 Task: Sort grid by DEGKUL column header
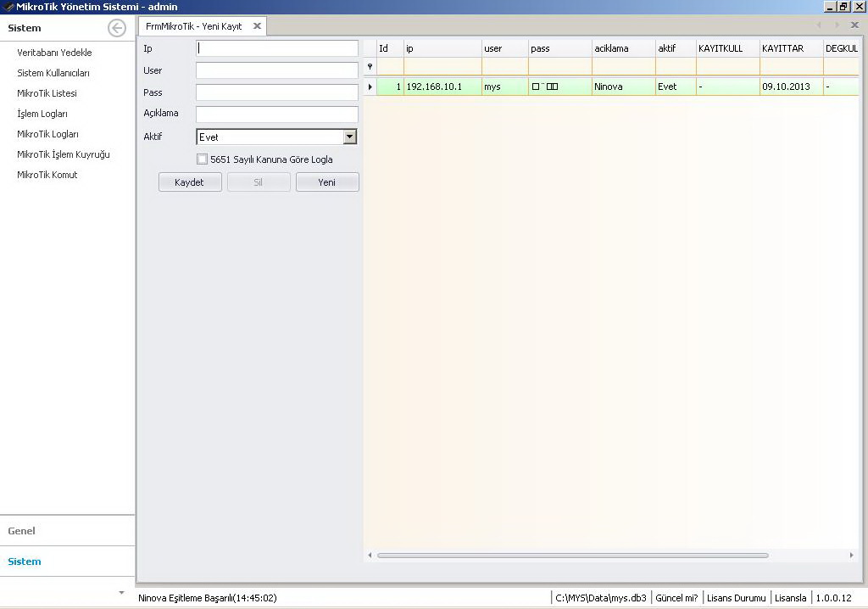pos(842,48)
